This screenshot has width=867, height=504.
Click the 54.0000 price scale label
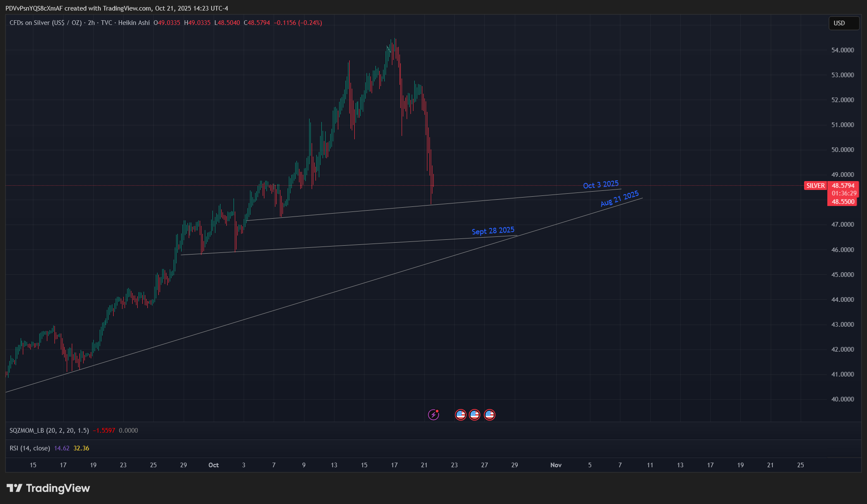[x=842, y=50]
